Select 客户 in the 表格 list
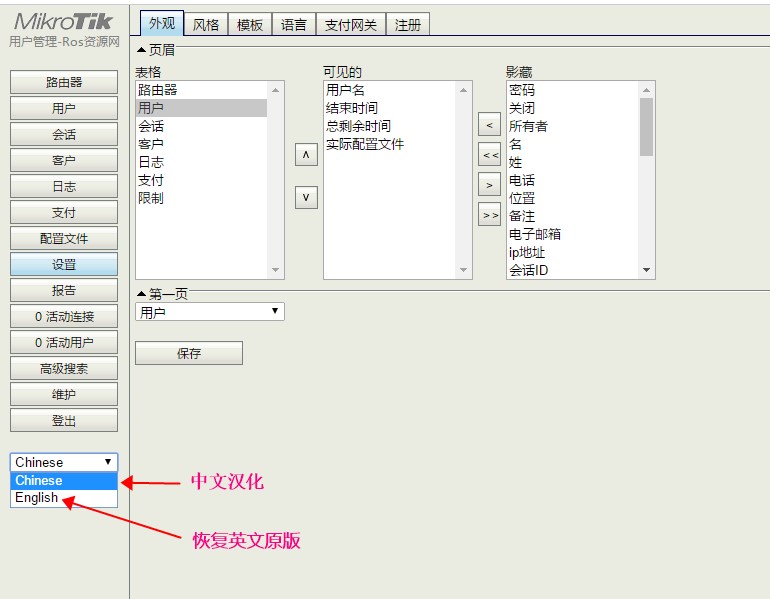The image size is (770, 599). coord(202,144)
